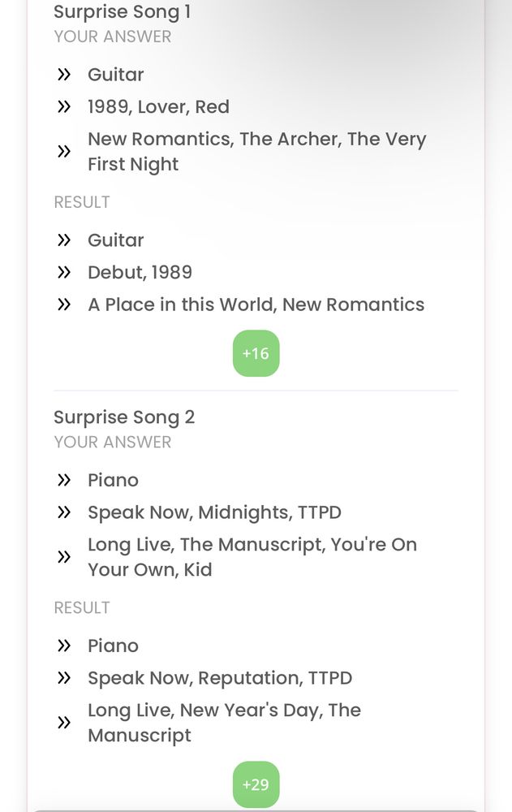Click chevron beside A Place in this World
The image size is (512, 812).
click(x=63, y=304)
